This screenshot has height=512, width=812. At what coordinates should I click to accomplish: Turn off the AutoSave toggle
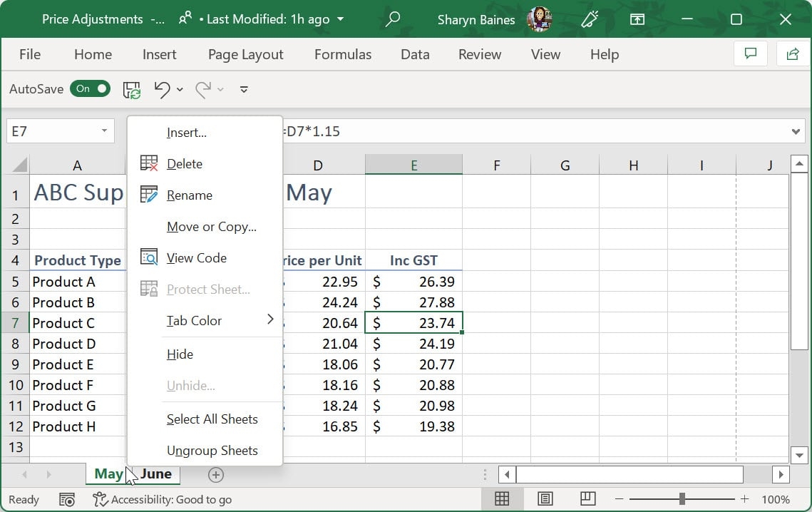coord(91,89)
